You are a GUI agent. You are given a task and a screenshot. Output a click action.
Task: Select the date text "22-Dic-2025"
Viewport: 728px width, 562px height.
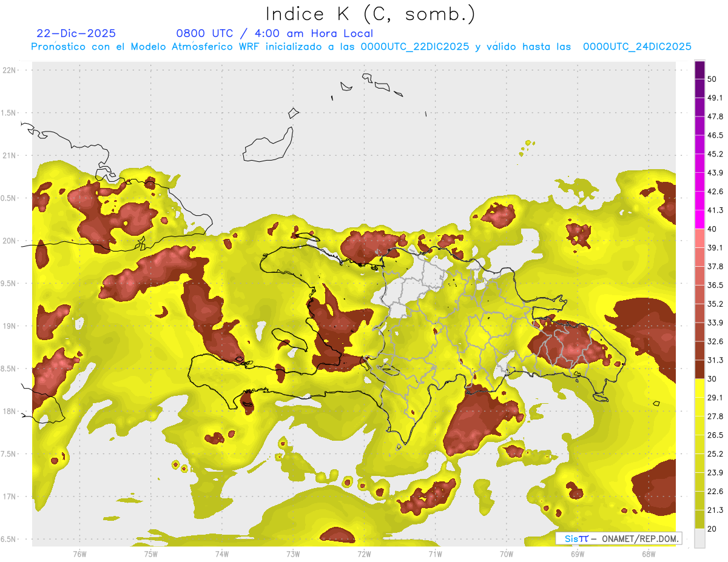click(76, 33)
